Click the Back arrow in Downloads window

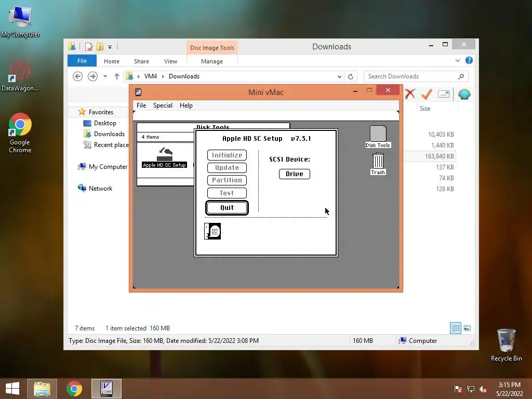coord(78,76)
